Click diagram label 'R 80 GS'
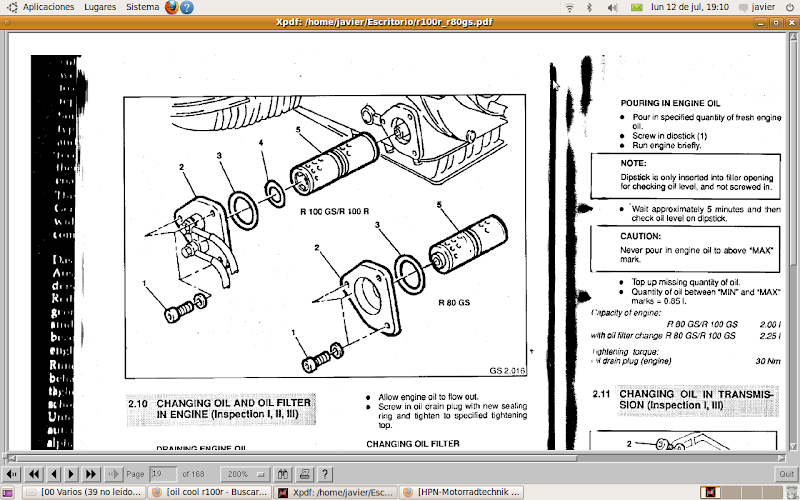The width and height of the screenshot is (800, 500). pos(454,303)
